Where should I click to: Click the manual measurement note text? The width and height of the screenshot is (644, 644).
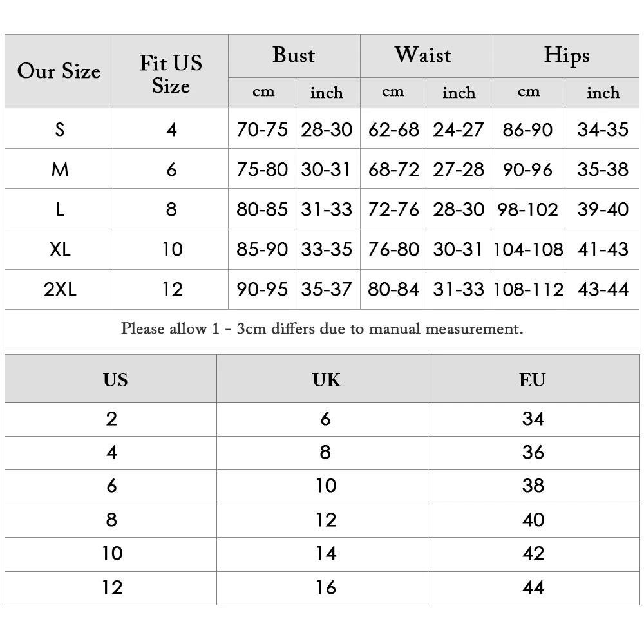tap(322, 329)
